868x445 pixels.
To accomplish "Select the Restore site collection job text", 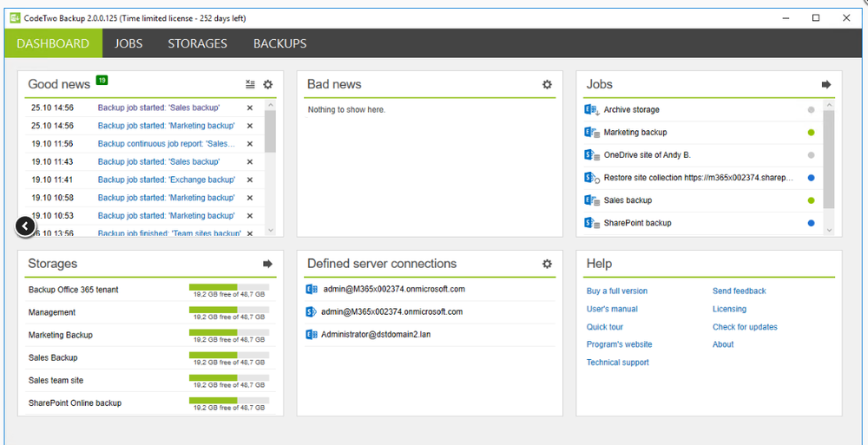I will pyautogui.click(x=699, y=178).
